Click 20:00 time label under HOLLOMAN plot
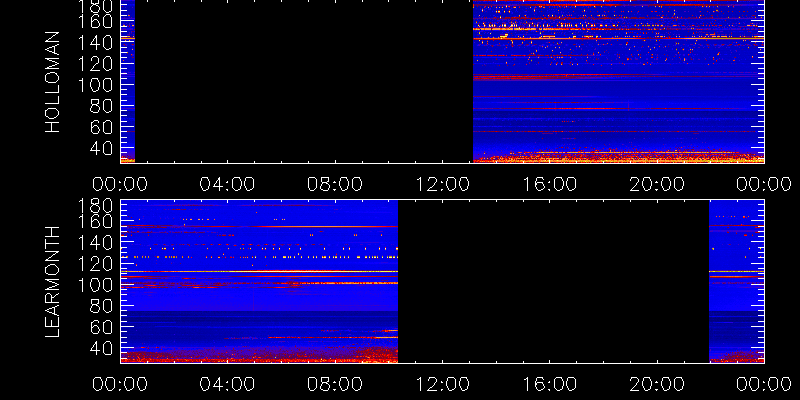This screenshot has height=400, width=800. click(657, 184)
